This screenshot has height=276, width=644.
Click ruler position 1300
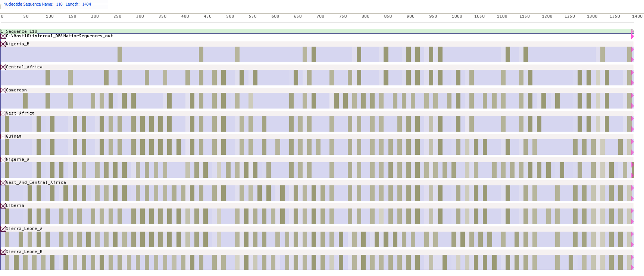point(592,16)
